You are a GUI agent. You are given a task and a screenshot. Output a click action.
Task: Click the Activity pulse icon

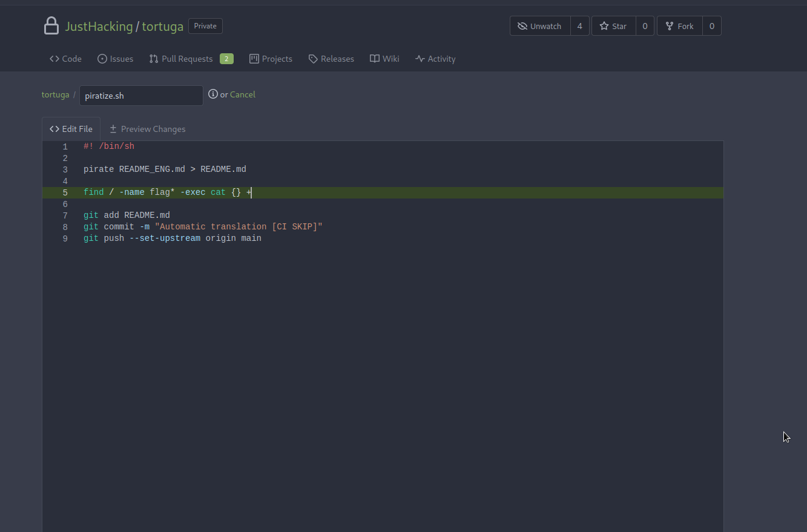tap(420, 59)
